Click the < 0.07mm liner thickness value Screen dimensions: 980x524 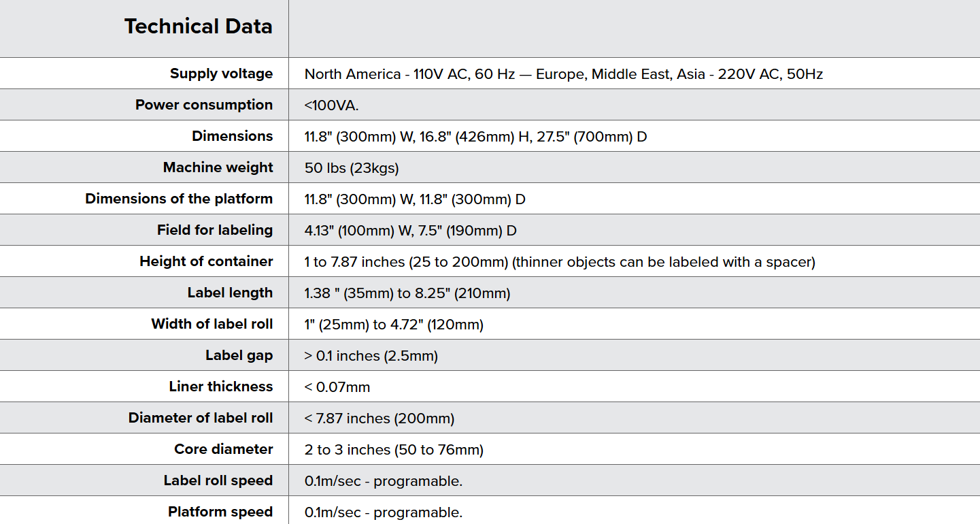(337, 387)
